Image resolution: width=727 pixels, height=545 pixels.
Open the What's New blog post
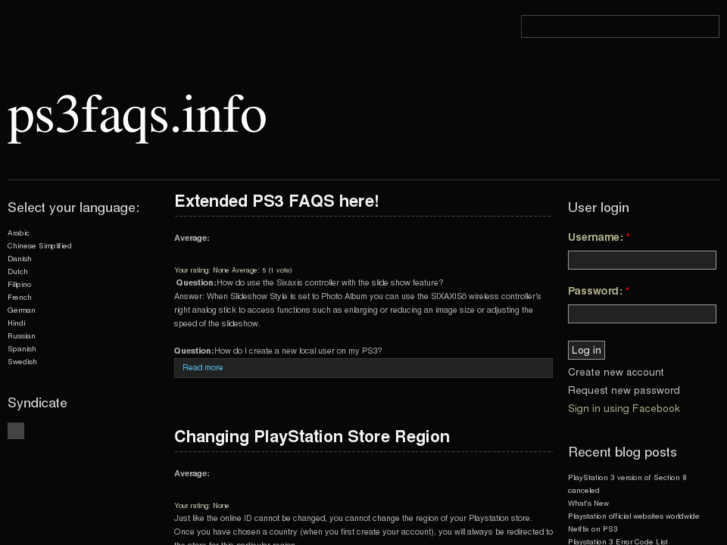point(588,503)
